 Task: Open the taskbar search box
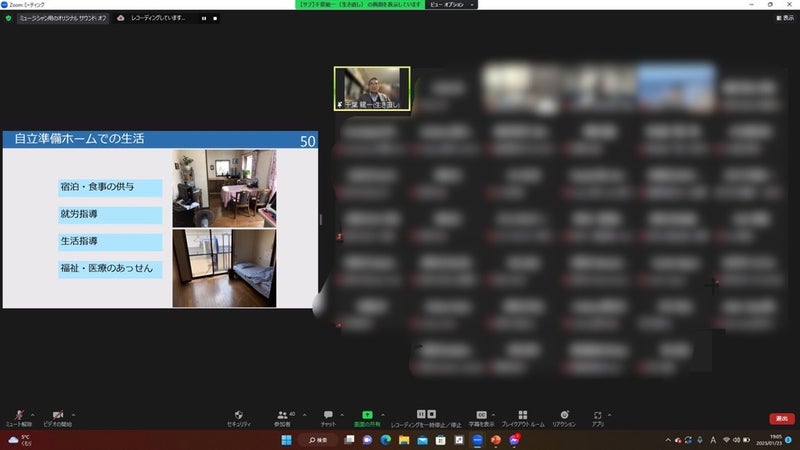coord(318,440)
